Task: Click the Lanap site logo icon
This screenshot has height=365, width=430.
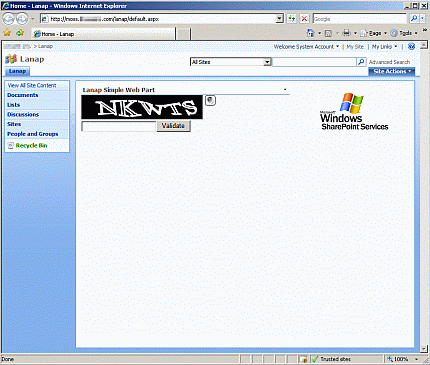Action: [11, 59]
